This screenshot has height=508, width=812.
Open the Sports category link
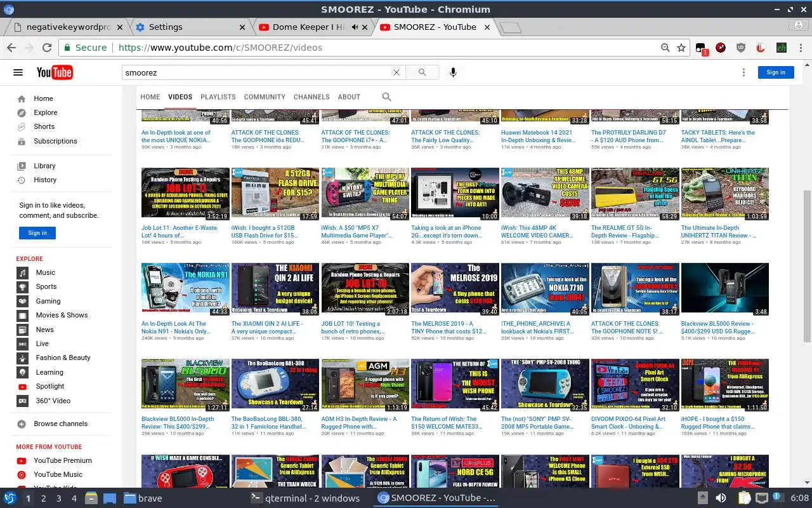pyautogui.click(x=46, y=286)
